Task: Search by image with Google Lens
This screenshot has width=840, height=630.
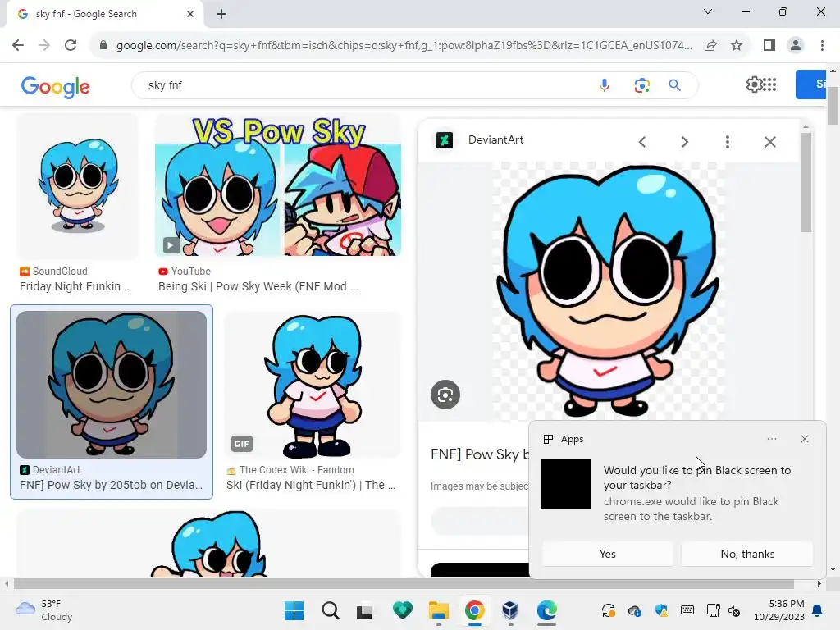Action: tap(641, 85)
